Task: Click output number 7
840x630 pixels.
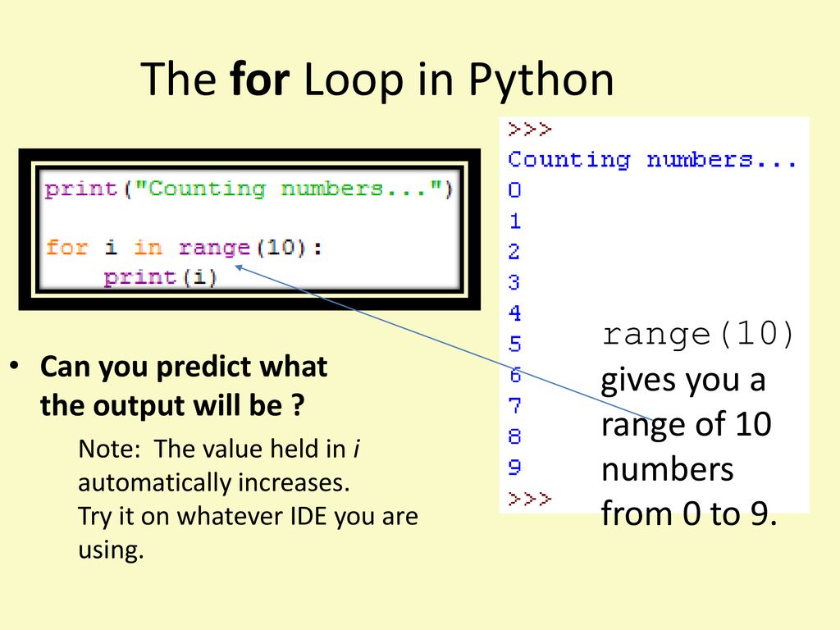Action: 514,405
